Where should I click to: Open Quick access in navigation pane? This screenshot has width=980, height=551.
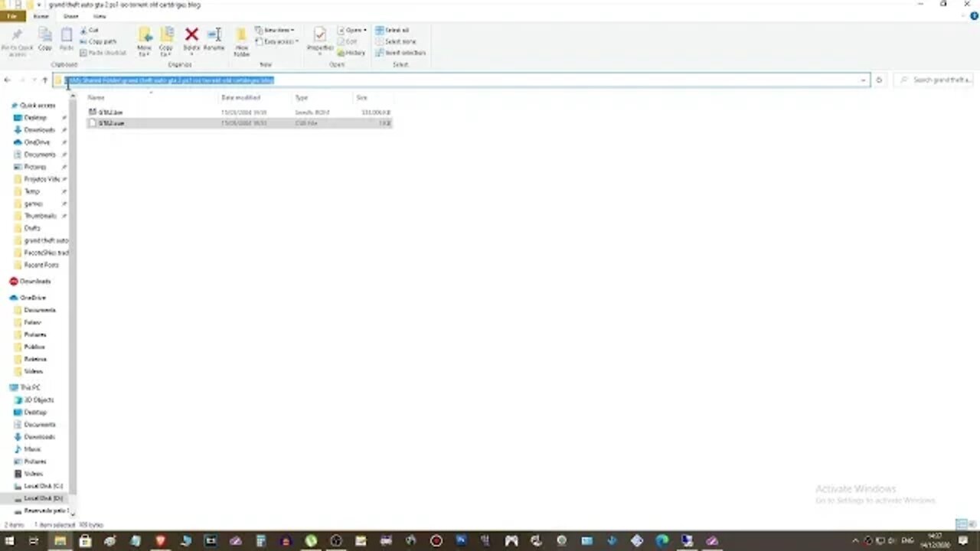click(34, 105)
